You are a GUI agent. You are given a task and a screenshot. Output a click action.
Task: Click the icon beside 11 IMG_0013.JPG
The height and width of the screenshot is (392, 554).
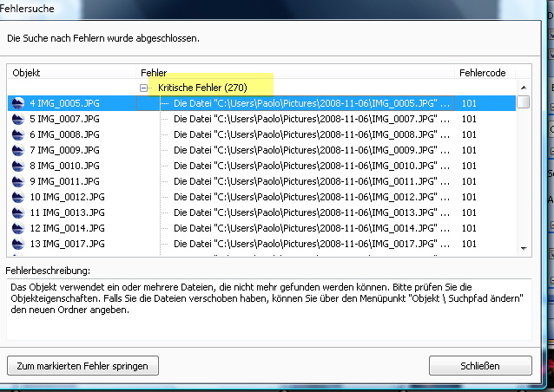click(x=18, y=212)
